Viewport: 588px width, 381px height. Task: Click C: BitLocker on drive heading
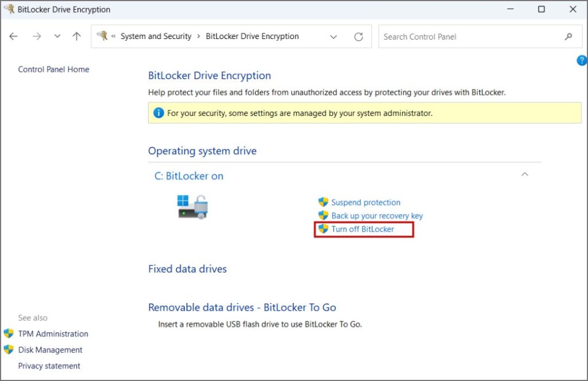click(x=188, y=176)
